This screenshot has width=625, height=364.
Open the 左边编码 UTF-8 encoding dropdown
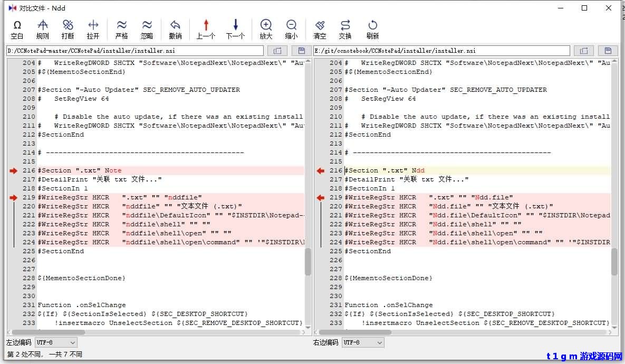(56, 342)
